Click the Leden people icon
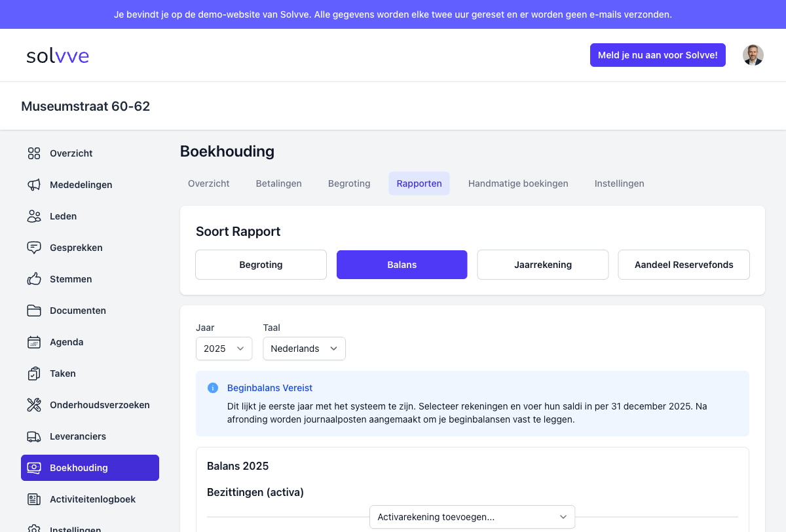786x532 pixels. (34, 216)
